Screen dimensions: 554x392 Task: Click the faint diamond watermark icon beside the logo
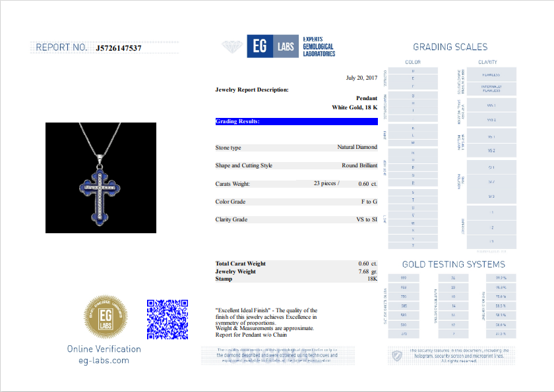click(231, 47)
